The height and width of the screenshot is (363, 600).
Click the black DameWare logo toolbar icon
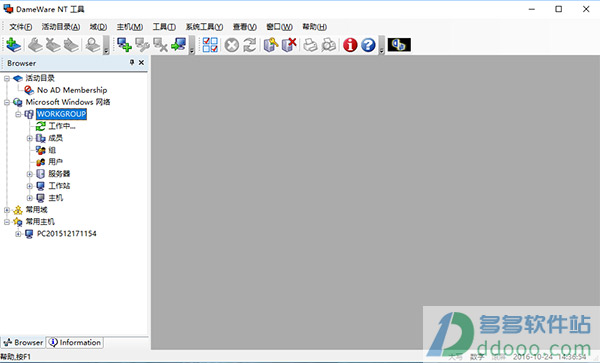tap(399, 45)
